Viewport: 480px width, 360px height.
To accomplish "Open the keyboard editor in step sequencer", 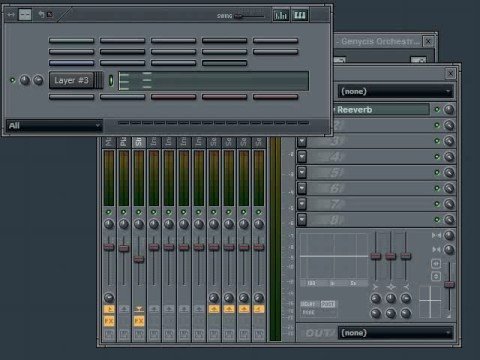I will coord(300,15).
